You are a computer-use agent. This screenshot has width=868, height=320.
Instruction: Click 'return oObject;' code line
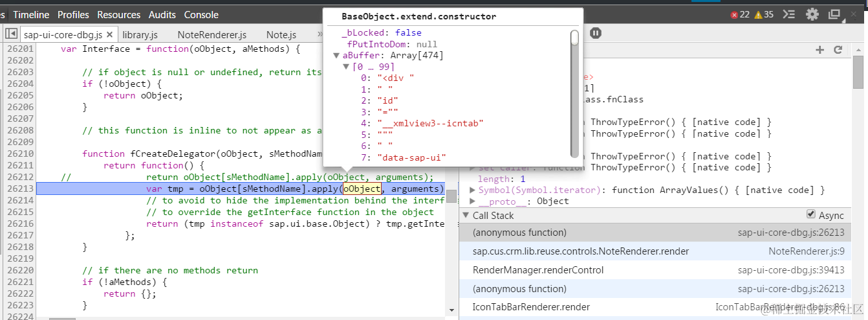point(144,95)
